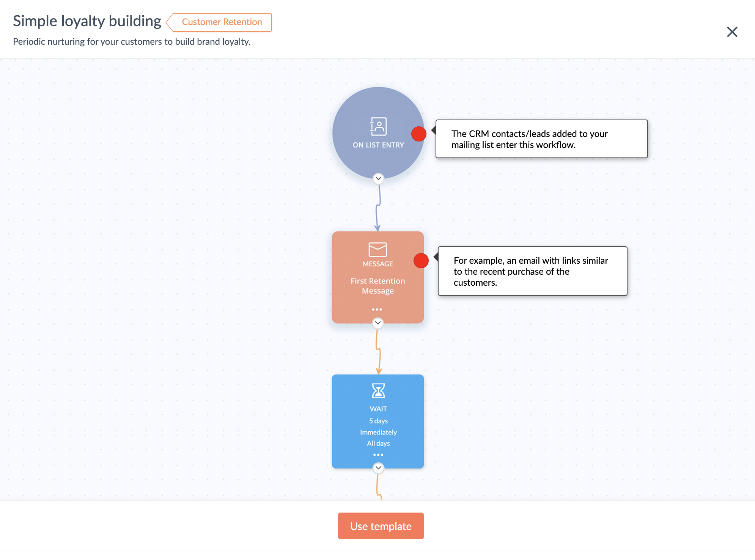
Task: Click the red dot beside Message node
Action: tap(421, 261)
